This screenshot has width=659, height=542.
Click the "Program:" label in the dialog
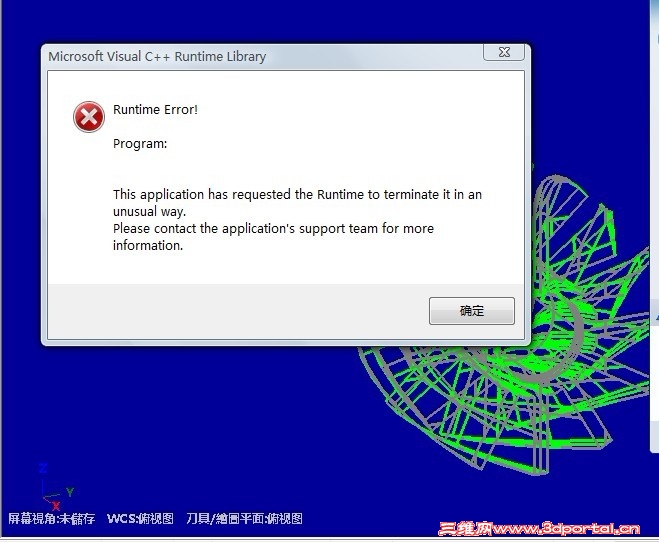coord(140,144)
